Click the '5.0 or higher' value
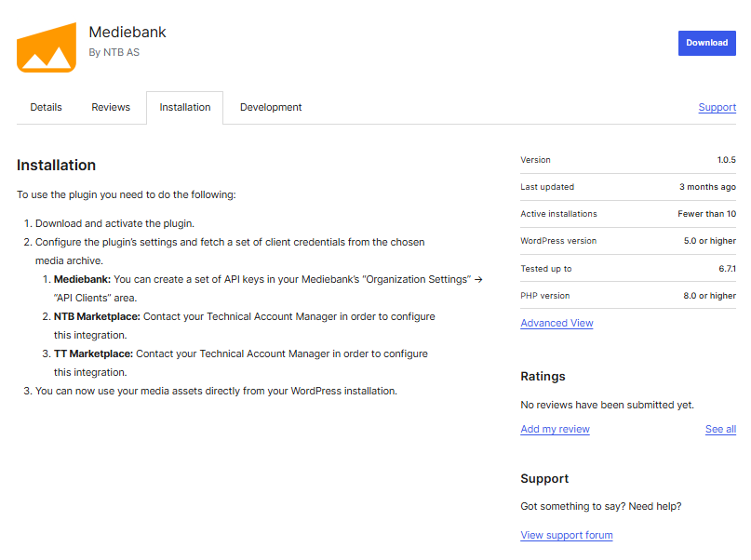This screenshot has height=560, width=751. pyautogui.click(x=710, y=241)
